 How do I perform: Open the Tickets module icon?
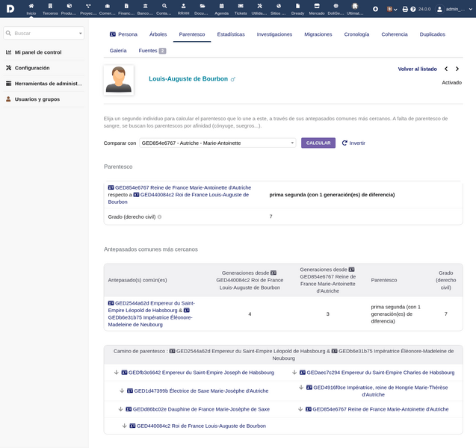coord(241,6)
